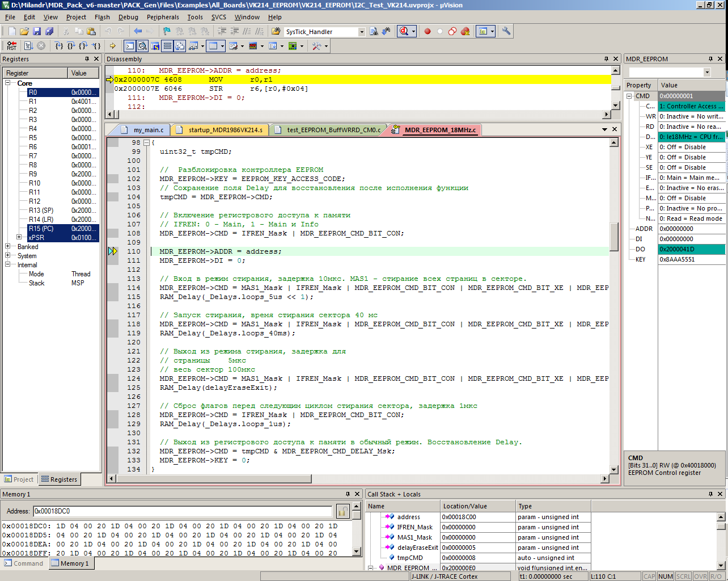
Task: Open the Memory Windows dropdown arrow
Action: click(x=222, y=46)
